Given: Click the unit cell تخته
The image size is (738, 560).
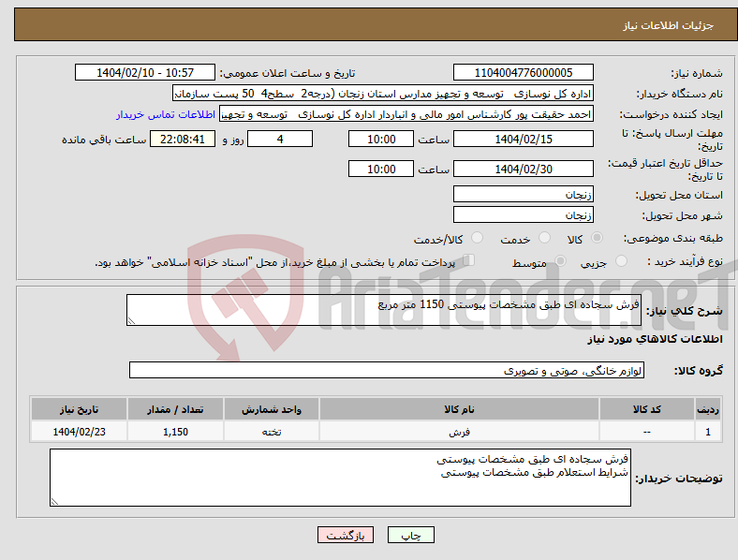Looking at the screenshot, I should point(272,432).
